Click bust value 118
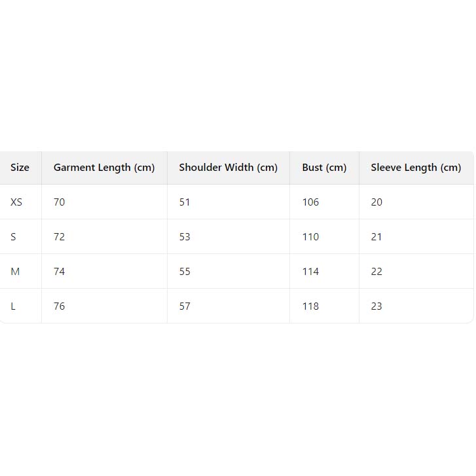This screenshot has width=476, height=476. click(x=310, y=306)
